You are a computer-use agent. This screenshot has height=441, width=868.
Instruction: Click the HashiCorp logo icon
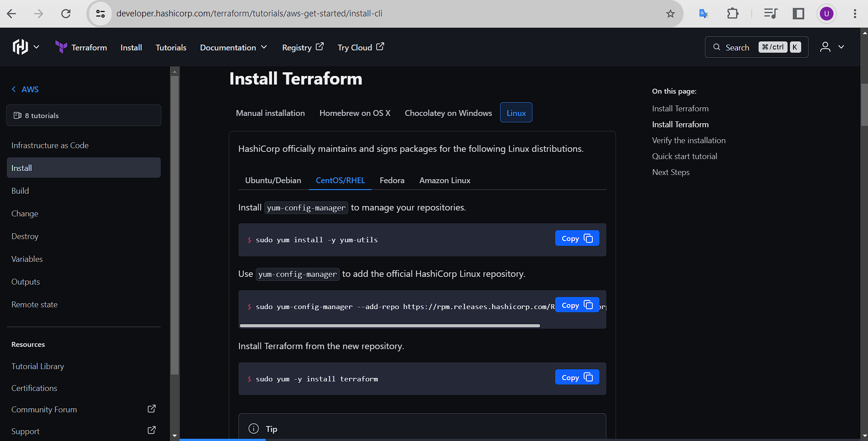[x=20, y=47]
